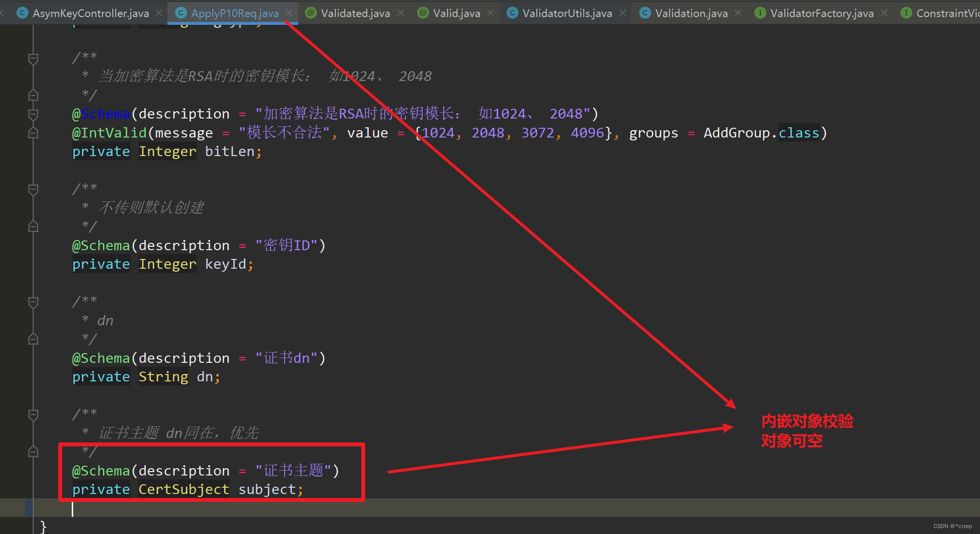
Task: Switch to ValidatorFactory.java tab
Action: pos(822,13)
